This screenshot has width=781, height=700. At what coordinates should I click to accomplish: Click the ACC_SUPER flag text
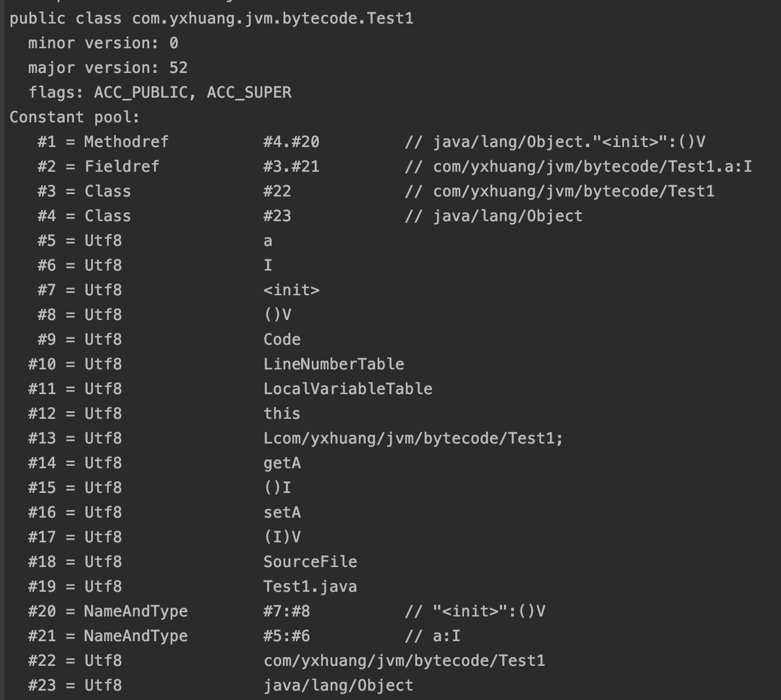249,93
